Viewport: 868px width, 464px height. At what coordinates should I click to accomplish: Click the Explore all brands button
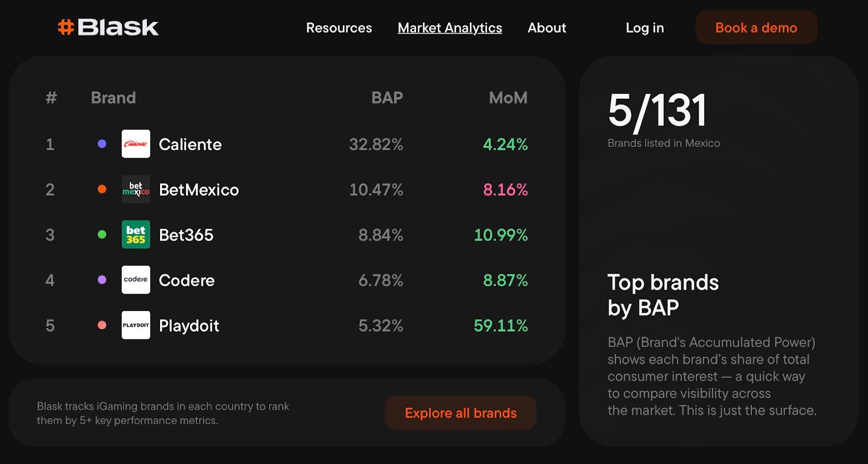(x=461, y=413)
